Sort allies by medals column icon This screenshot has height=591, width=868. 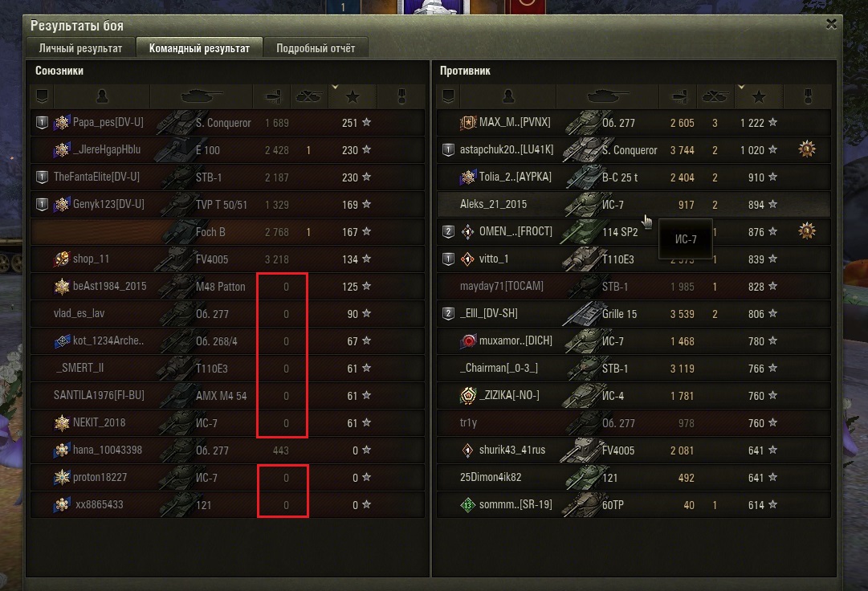tap(402, 97)
